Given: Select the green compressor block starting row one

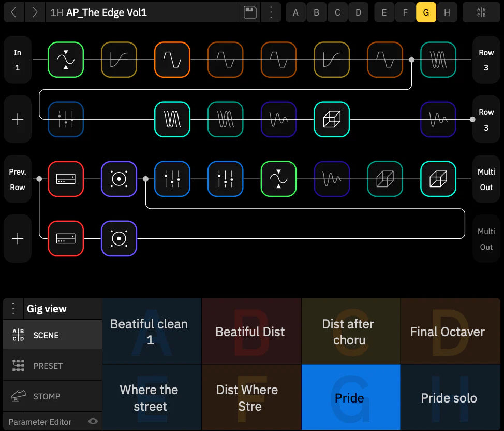Looking at the screenshot, I should tap(66, 60).
